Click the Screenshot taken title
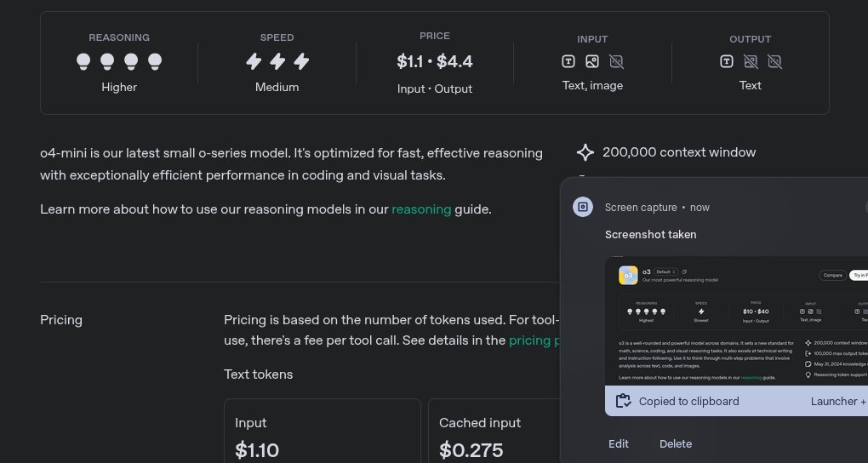 click(650, 234)
